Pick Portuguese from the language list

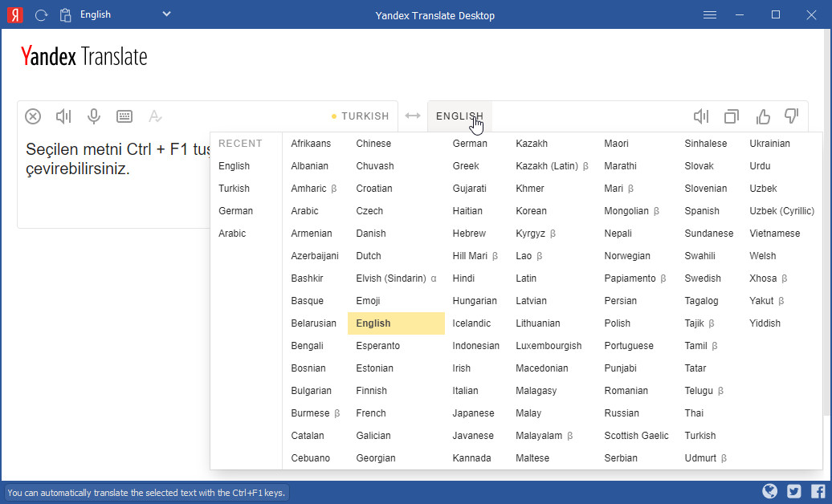(629, 345)
